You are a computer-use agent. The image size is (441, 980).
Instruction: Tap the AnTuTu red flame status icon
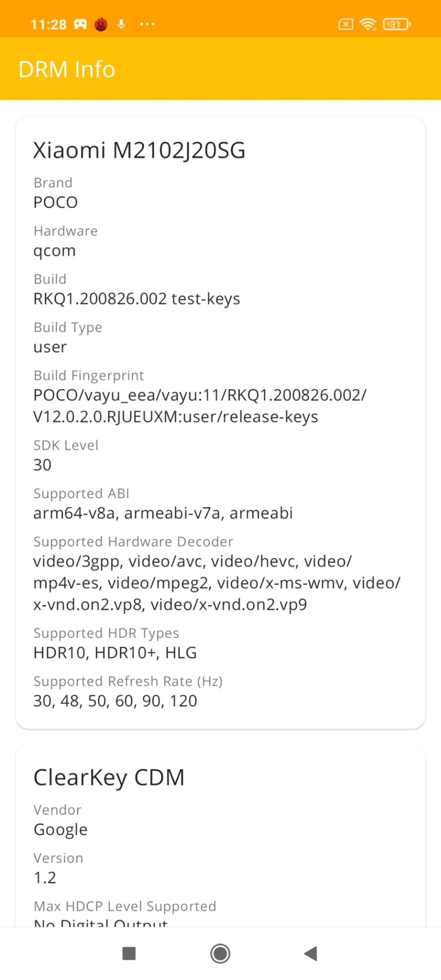tap(101, 24)
